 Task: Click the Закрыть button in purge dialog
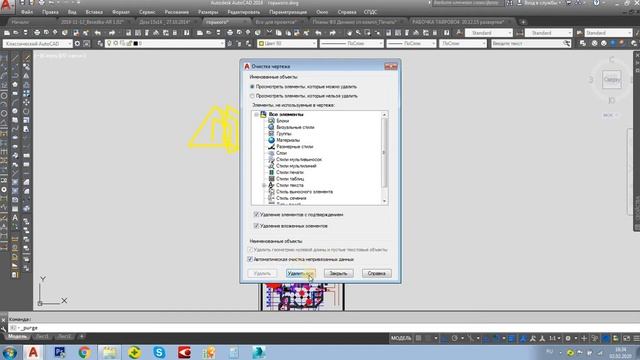click(x=338, y=273)
